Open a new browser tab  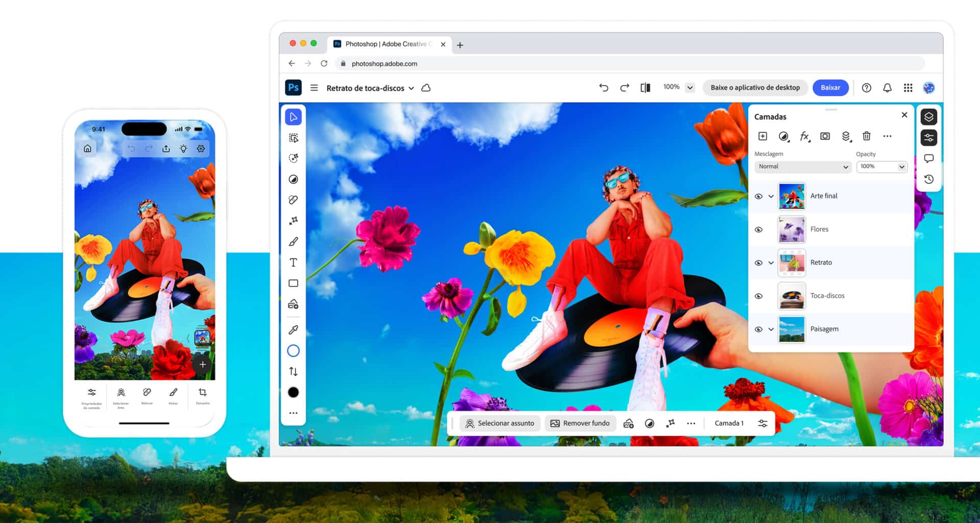point(460,45)
